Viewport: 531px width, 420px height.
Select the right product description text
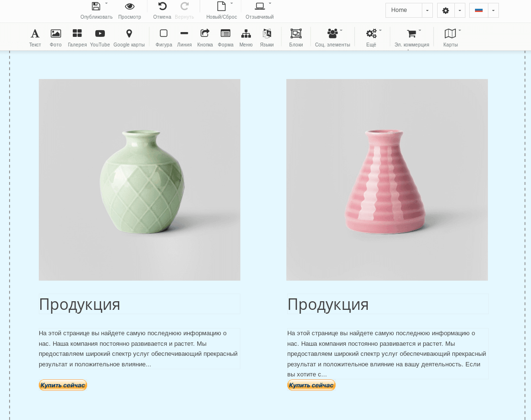coord(388,353)
